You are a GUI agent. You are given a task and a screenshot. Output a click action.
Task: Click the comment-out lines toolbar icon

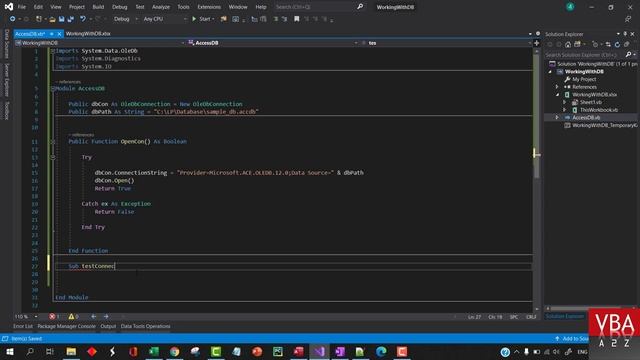pos(276,19)
